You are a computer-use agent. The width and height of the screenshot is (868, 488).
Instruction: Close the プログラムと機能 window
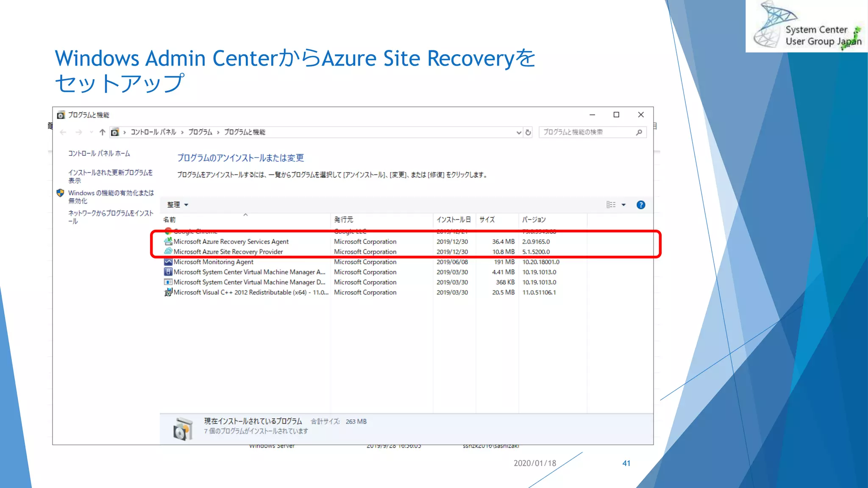point(641,115)
